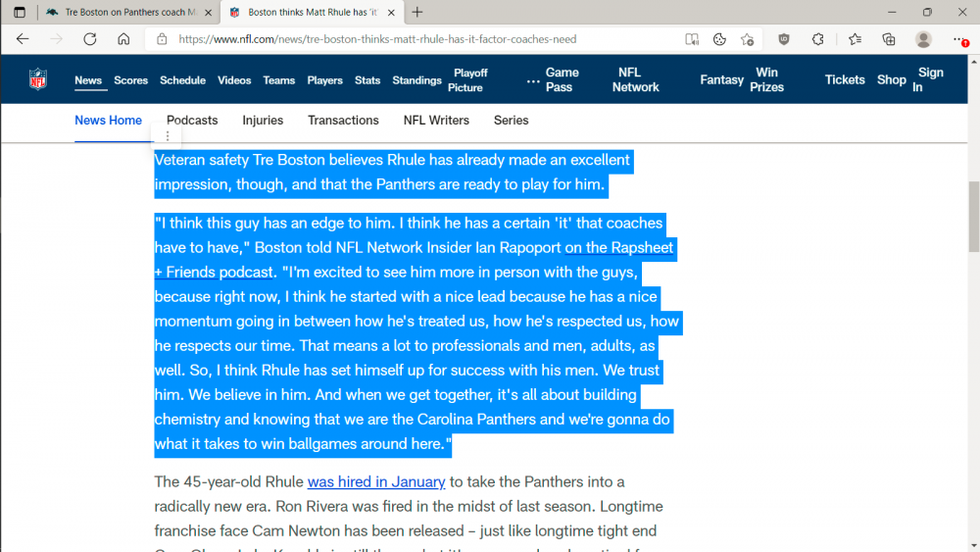Screen dimensions: 980x552
Task: Open Playoff Picture in the NFL navigation
Action: coord(467,80)
